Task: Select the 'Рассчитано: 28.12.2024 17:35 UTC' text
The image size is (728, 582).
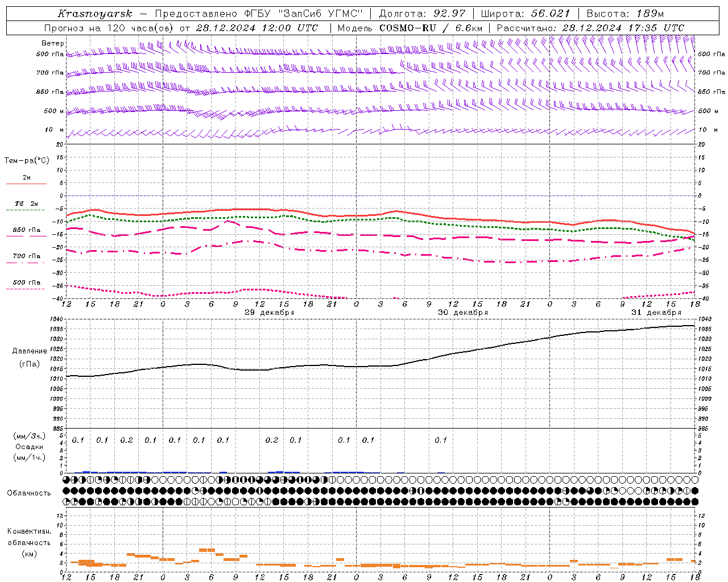Action: [x=590, y=28]
